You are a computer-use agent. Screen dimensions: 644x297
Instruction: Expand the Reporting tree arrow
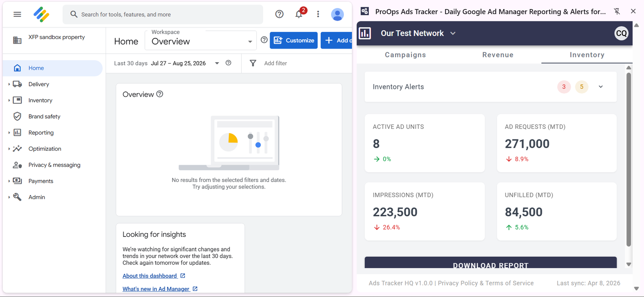click(9, 133)
